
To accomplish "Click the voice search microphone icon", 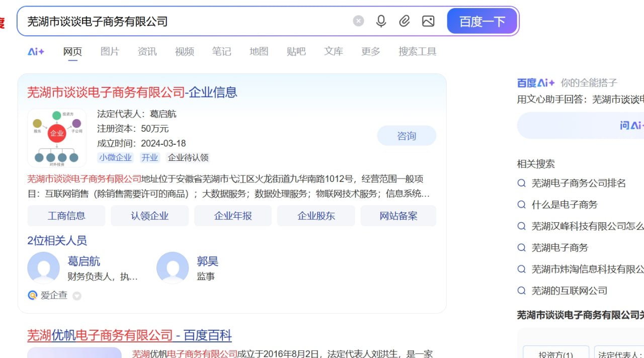I will [x=381, y=21].
